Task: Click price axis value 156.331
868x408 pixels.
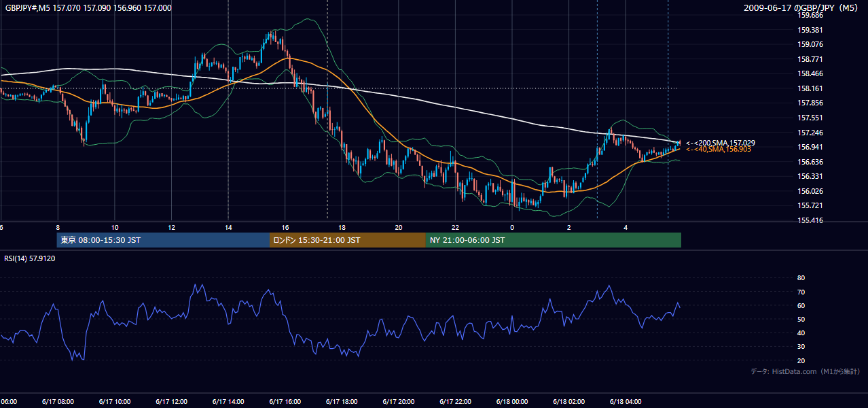Action: pos(811,176)
